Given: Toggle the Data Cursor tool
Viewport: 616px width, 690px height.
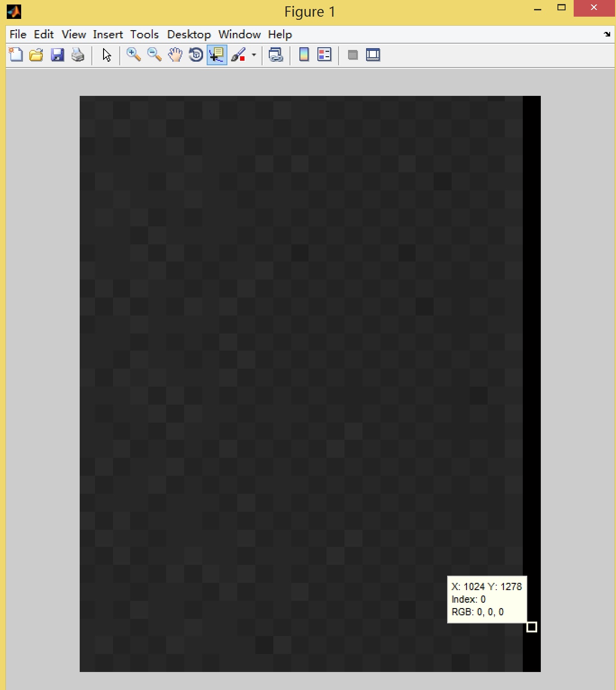Looking at the screenshot, I should coord(217,55).
